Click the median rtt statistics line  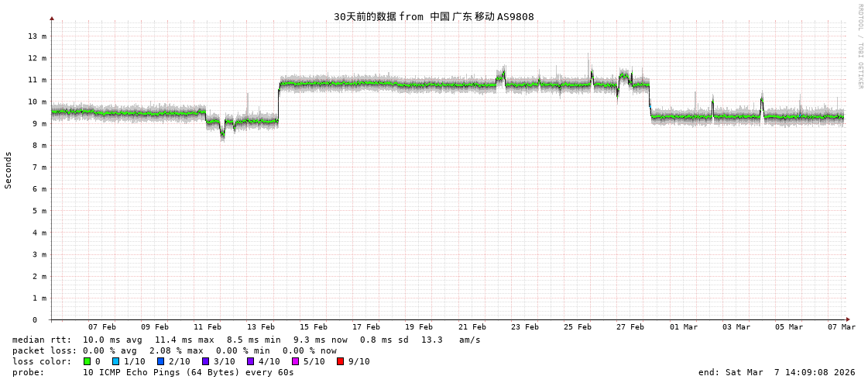tap(246, 340)
